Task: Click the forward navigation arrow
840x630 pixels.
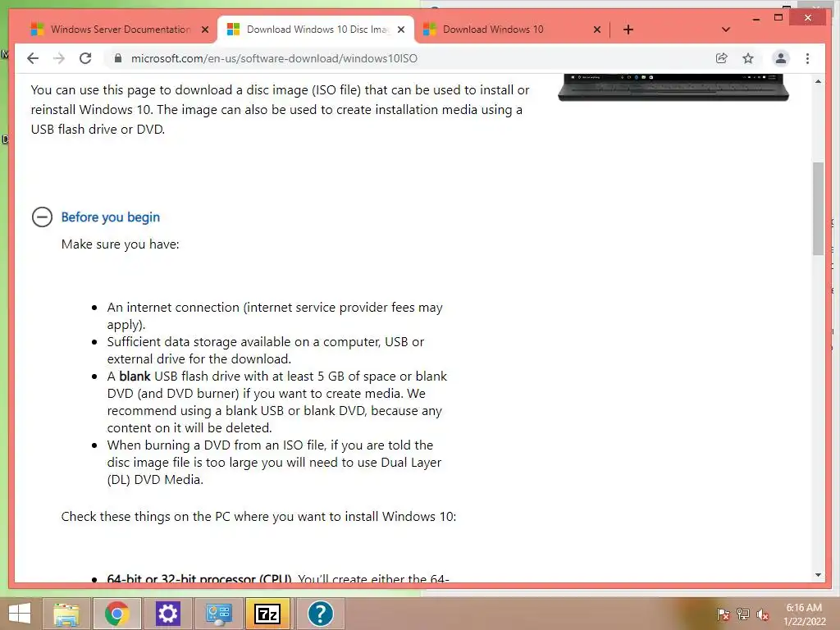Action: point(59,58)
